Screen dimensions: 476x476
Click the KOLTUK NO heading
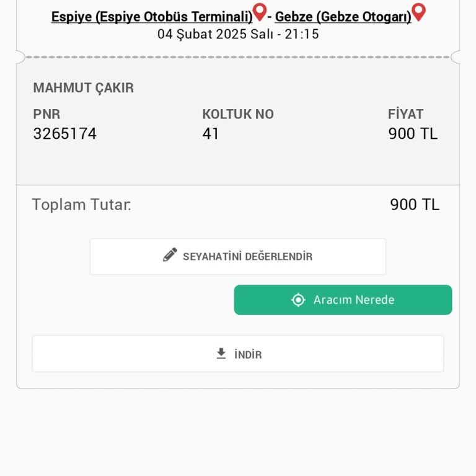pos(237,114)
